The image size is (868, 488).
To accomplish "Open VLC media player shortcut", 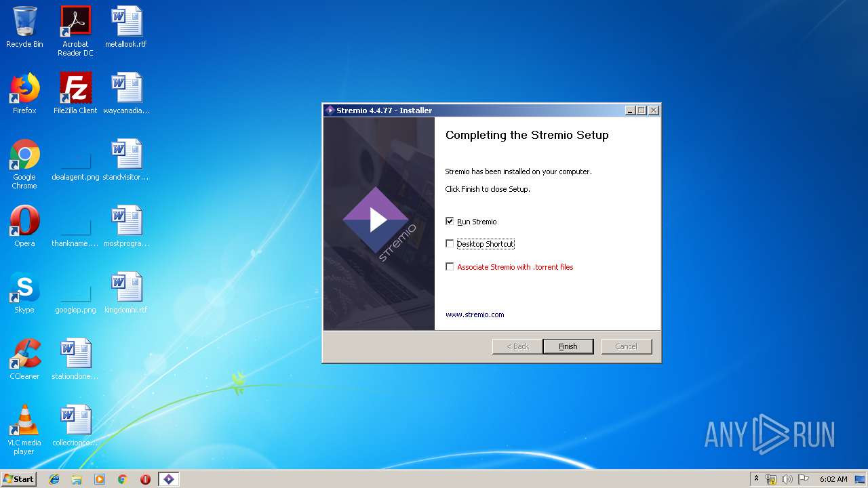I will click(24, 430).
